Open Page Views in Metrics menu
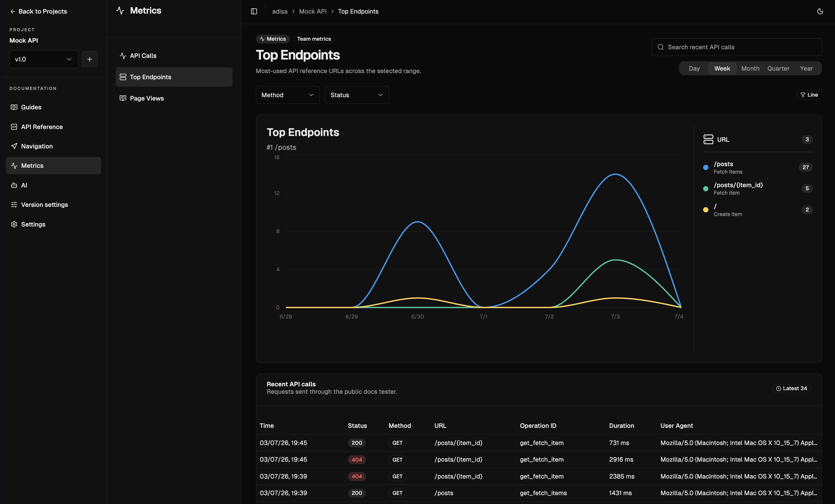Screen dimensions: 835x504 coord(174,98)
